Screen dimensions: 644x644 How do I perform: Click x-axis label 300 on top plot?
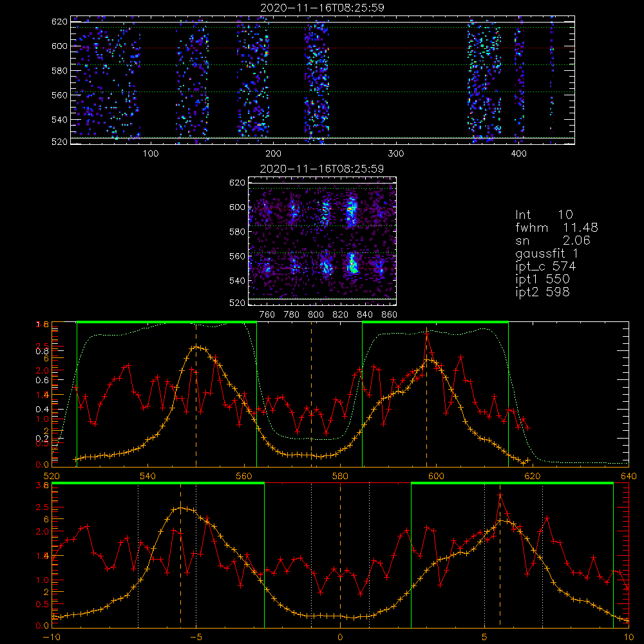(x=396, y=154)
